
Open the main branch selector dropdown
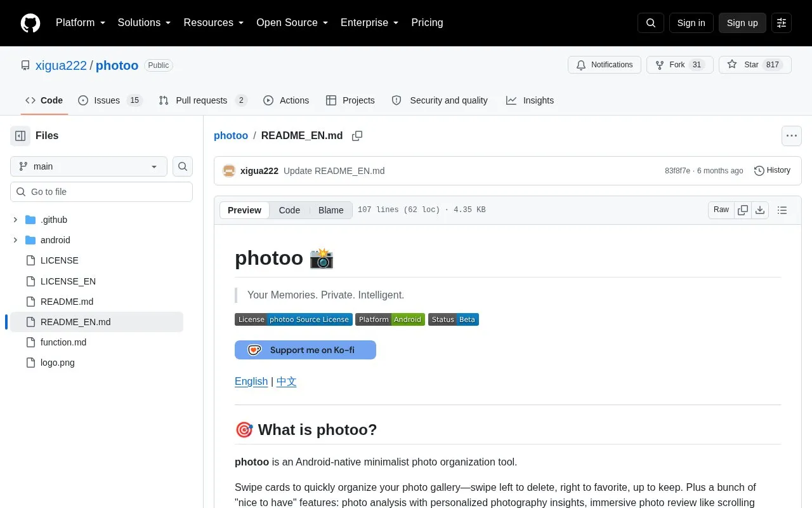click(x=89, y=166)
